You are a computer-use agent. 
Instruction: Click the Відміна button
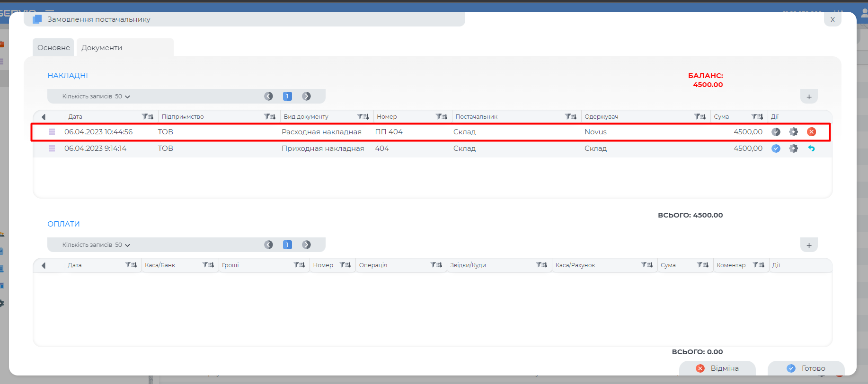[717, 368]
